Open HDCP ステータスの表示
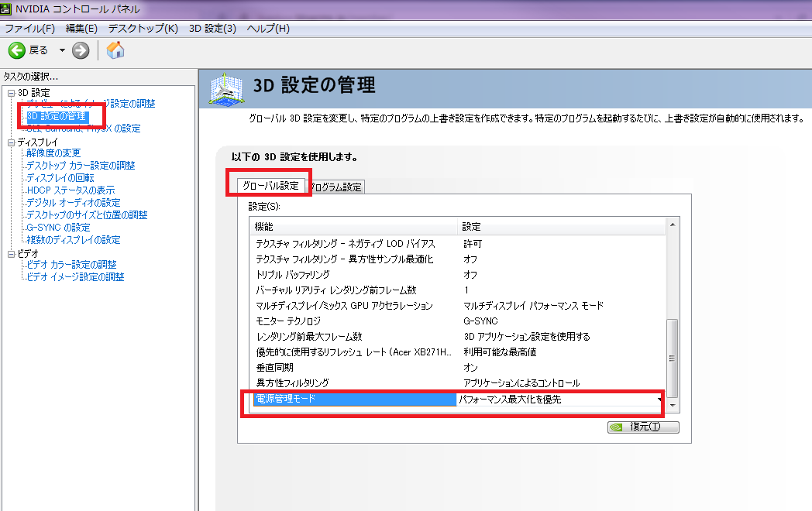This screenshot has width=812, height=511. 71,190
